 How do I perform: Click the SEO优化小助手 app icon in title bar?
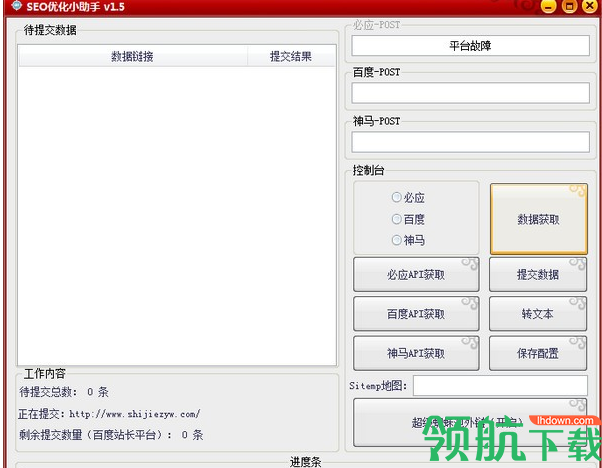click(x=17, y=6)
